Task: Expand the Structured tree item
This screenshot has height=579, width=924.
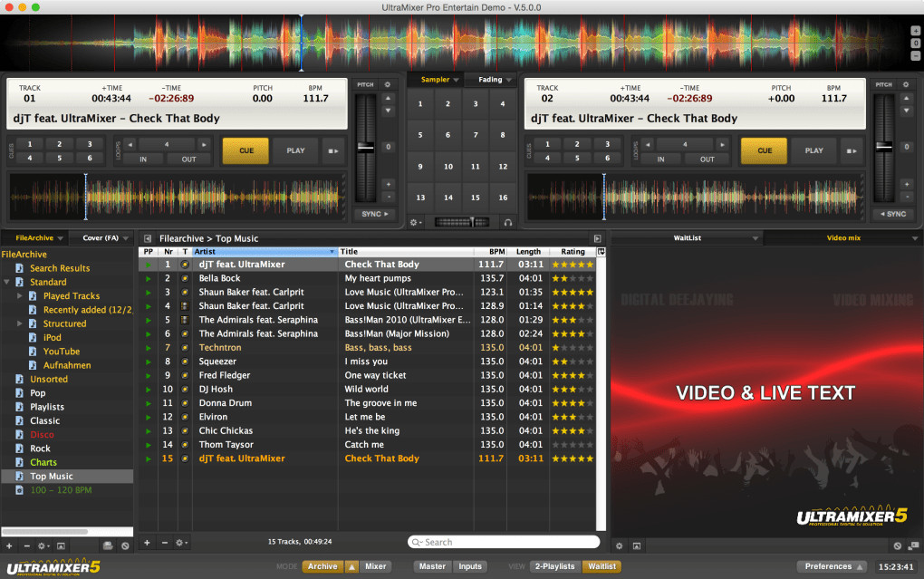Action: 19,323
